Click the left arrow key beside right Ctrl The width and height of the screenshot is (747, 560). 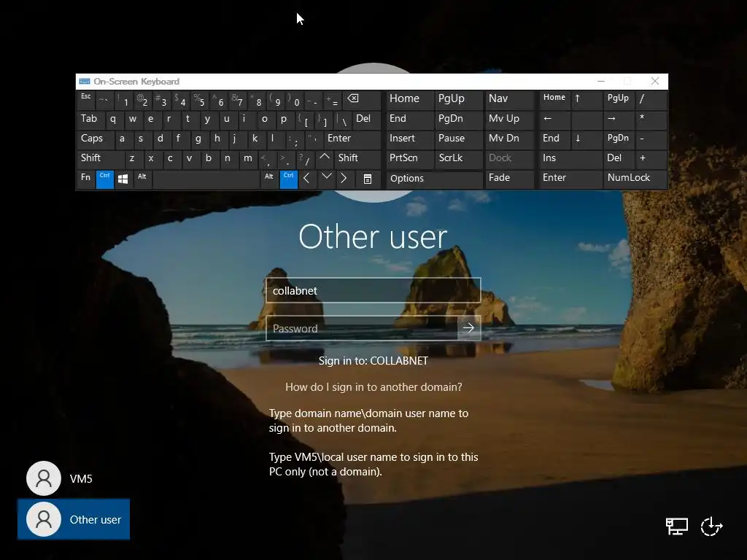pyautogui.click(x=307, y=179)
